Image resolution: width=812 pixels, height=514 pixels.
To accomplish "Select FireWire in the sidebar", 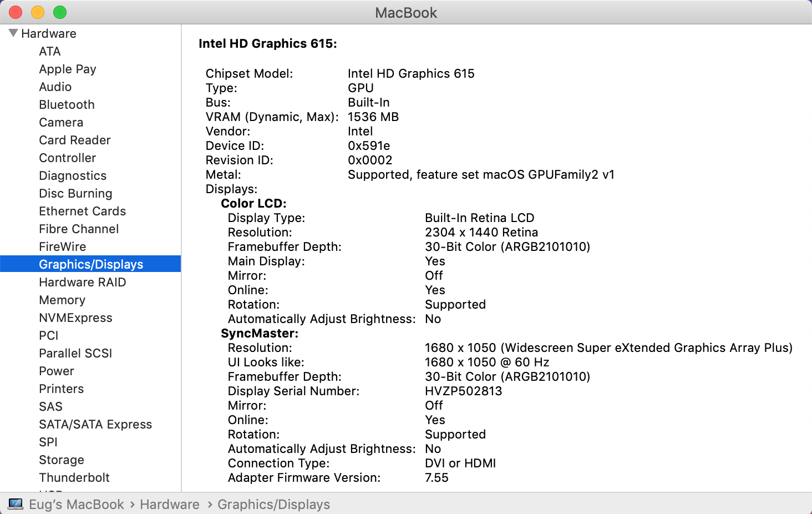I will [x=63, y=246].
